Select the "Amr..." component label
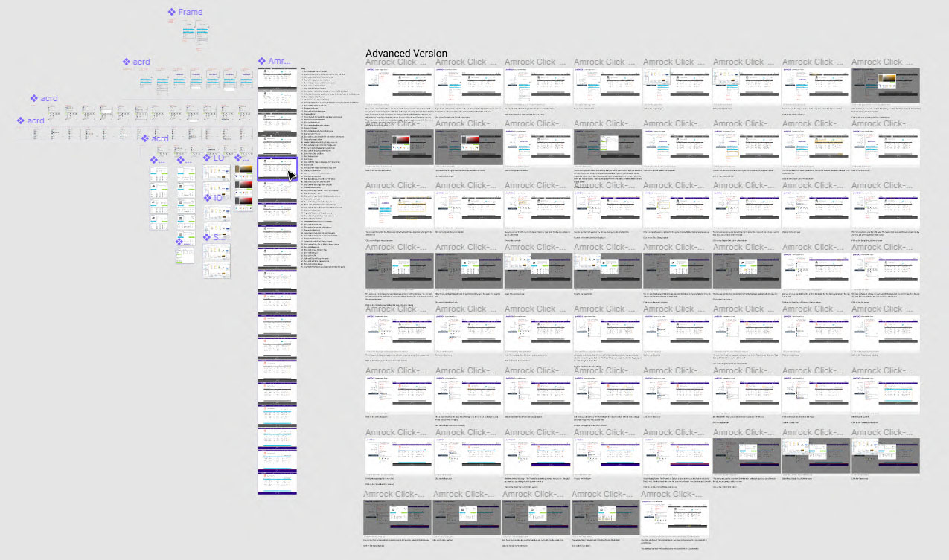The height and width of the screenshot is (560, 949). pyautogui.click(x=275, y=61)
